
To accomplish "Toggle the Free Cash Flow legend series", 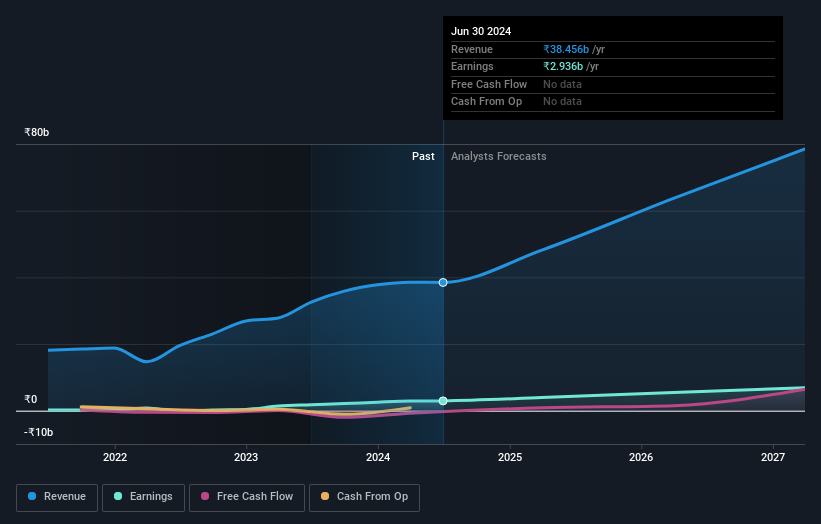I will [x=247, y=497].
